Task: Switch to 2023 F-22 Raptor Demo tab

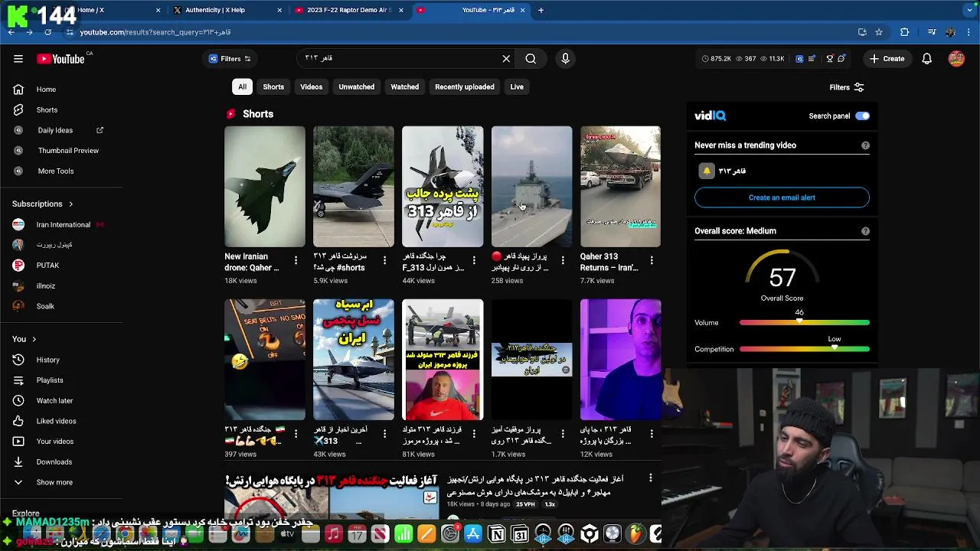Action: click(348, 10)
